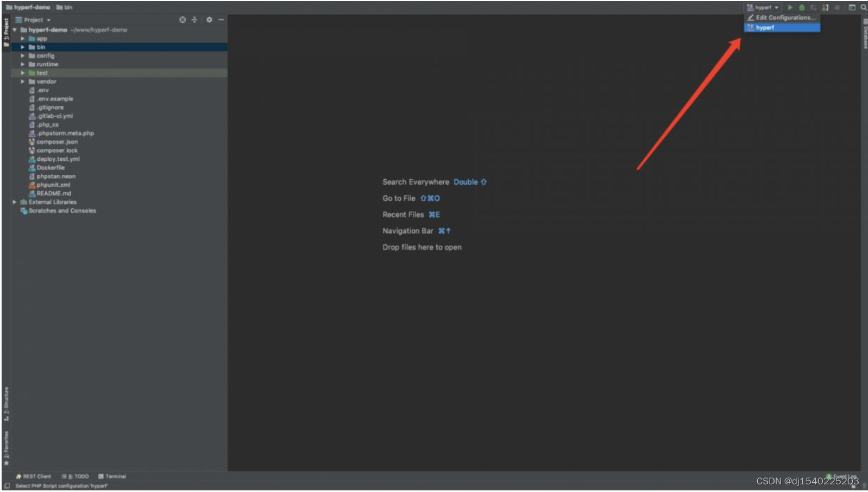Click the Collapse All icon in Project panel
The width and height of the screenshot is (868, 492).
(194, 20)
